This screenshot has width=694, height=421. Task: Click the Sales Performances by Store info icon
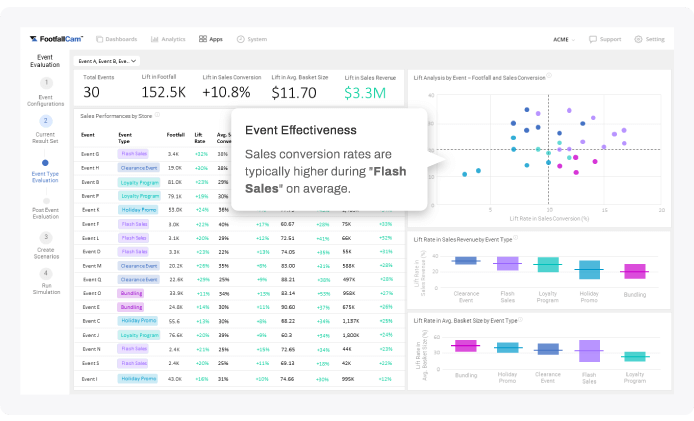pyautogui.click(x=157, y=115)
